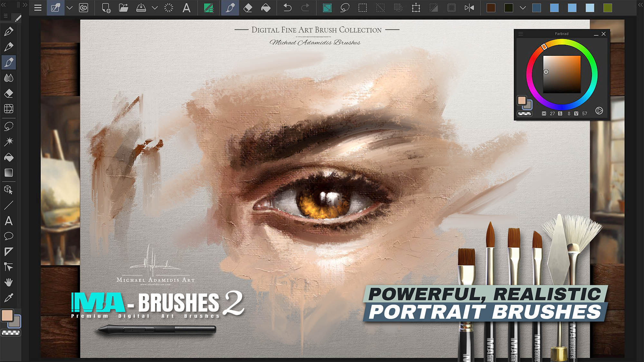Activate main drawing color in left toolbar
This screenshot has height=362, width=644.
pyautogui.click(x=7, y=315)
